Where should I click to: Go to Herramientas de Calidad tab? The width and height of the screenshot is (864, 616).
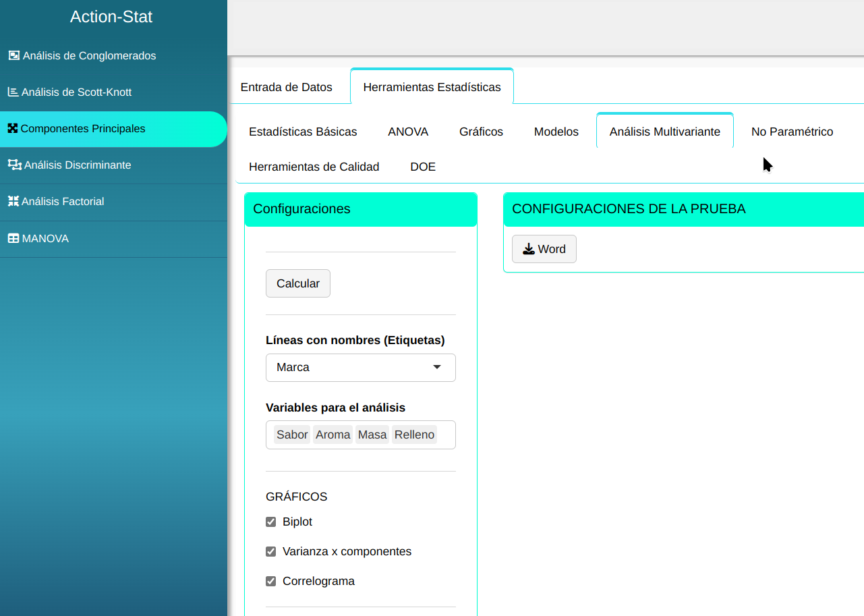coord(314,167)
